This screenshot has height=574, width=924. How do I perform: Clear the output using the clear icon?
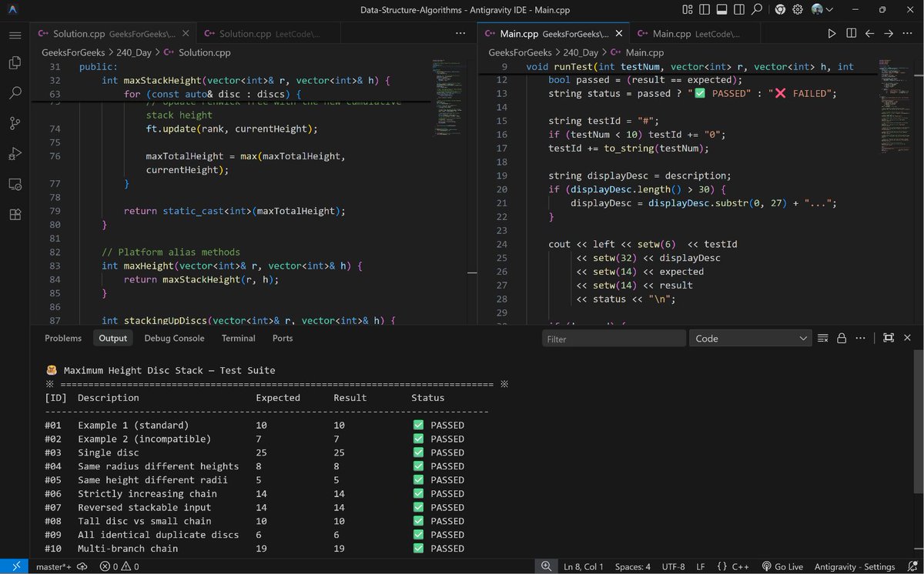click(x=822, y=339)
